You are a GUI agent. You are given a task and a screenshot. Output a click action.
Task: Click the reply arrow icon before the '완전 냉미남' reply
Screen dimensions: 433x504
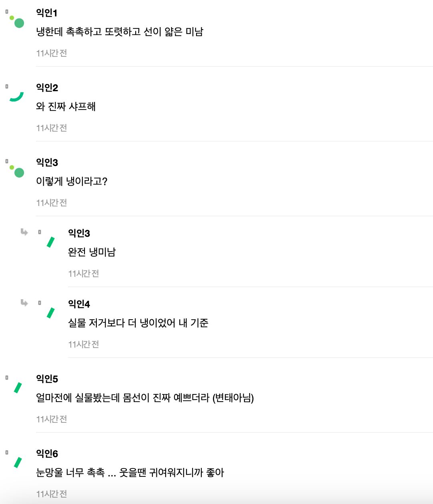tap(24, 232)
